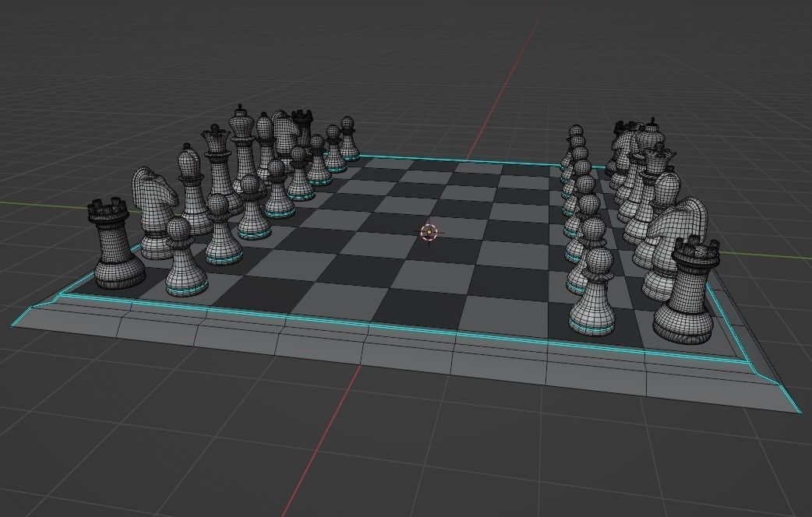Select the left side's king with the cross top
This screenshot has width=812, height=517.
pos(240,150)
